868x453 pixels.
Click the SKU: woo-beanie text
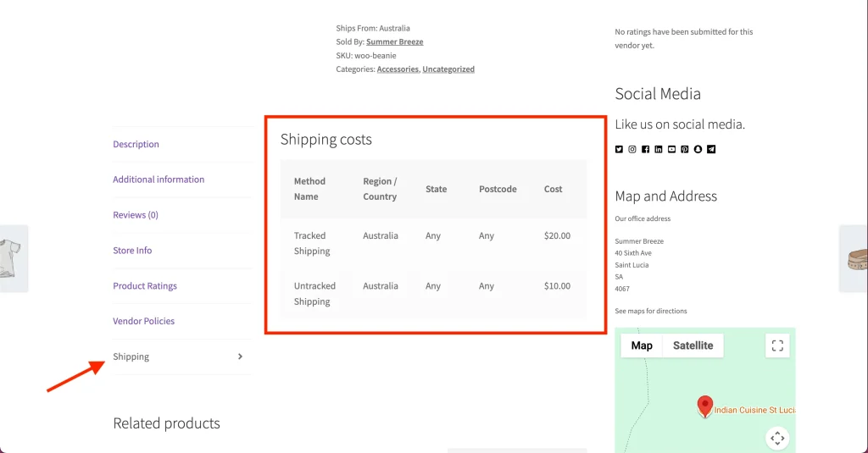366,55
